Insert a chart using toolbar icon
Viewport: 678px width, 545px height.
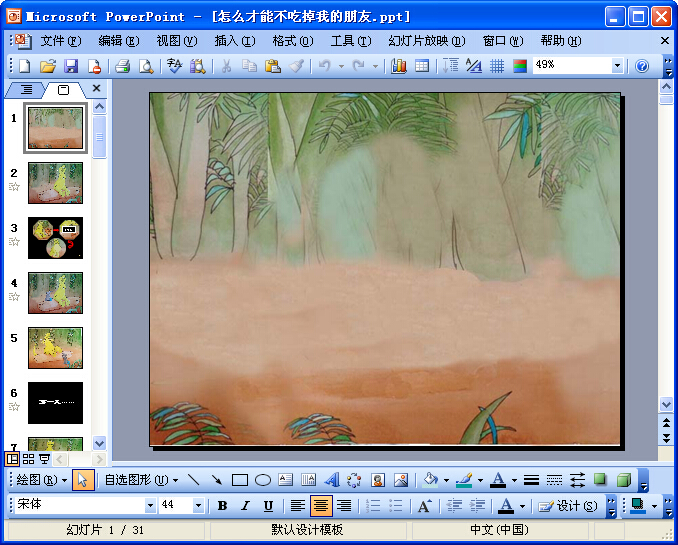tap(398, 66)
